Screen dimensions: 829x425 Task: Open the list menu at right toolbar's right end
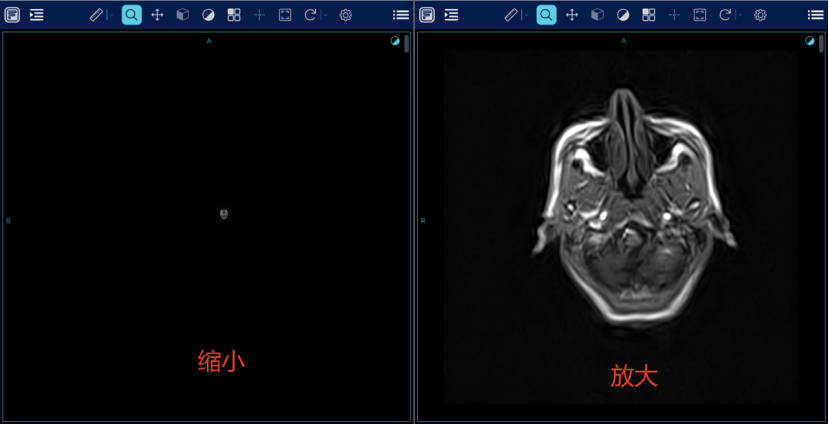816,15
